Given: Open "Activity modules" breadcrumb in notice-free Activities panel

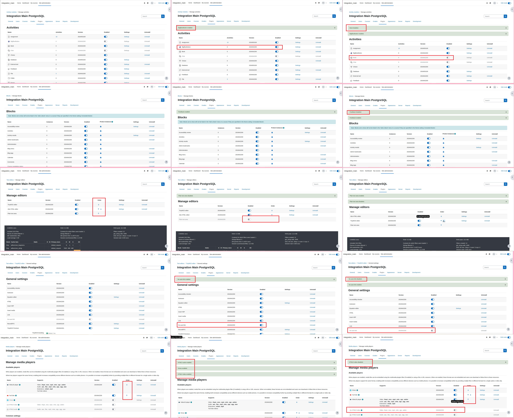Looking at the screenshot, I should point(12,12).
